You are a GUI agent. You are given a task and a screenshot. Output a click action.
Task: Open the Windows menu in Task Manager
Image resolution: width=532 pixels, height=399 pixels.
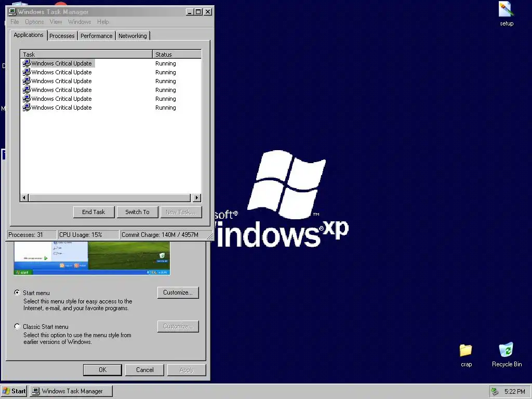click(79, 22)
